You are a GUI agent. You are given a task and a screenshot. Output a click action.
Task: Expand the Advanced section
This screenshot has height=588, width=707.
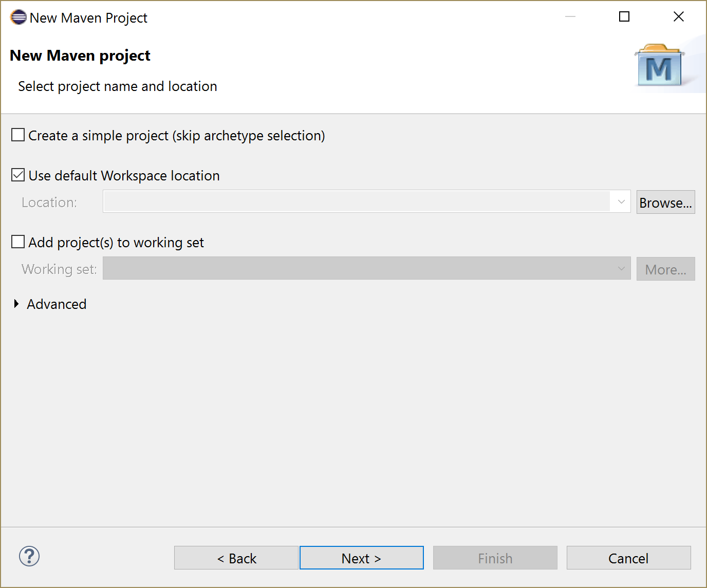point(16,304)
